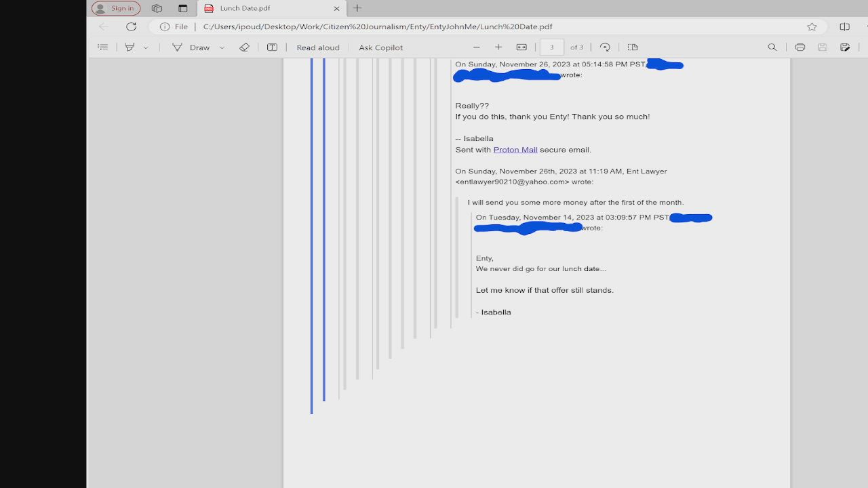The height and width of the screenshot is (488, 868).
Task: Print the PDF document
Action: coord(800,47)
